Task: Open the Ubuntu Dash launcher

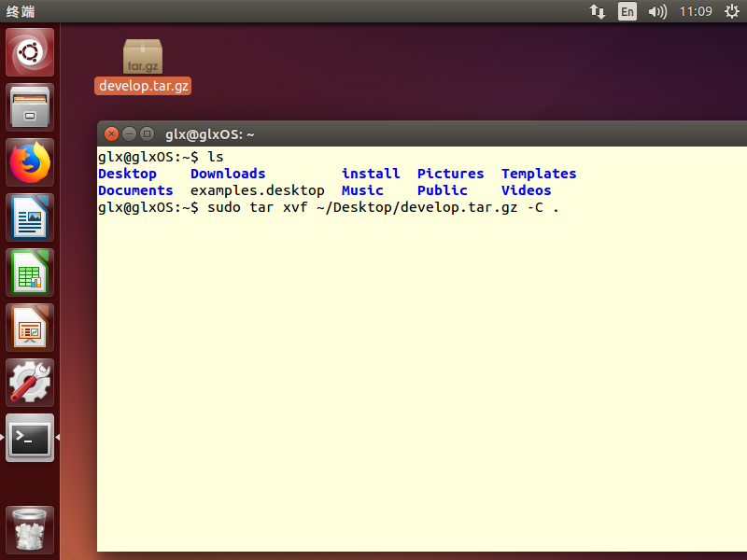Action: (30, 51)
